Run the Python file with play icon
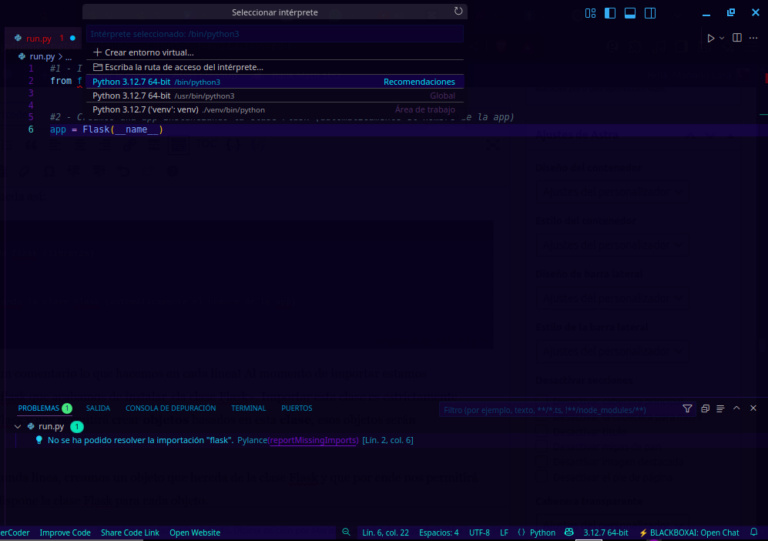Viewport: 768px width, 541px height. [711, 38]
